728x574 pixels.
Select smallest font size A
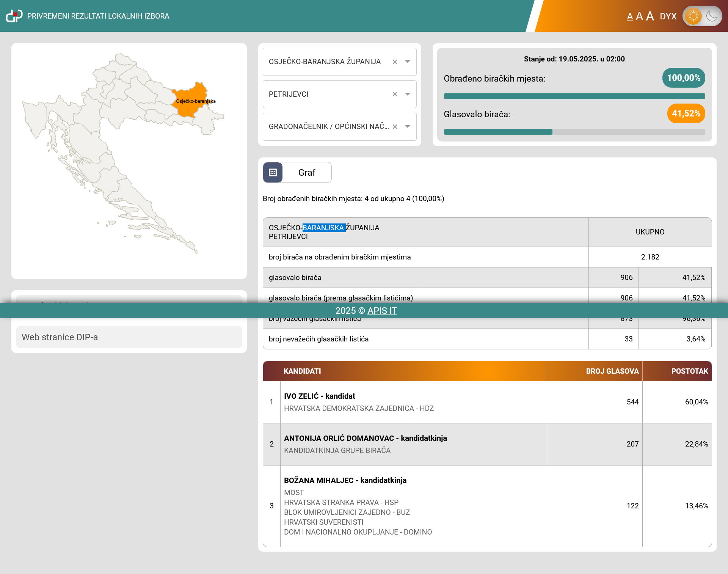(x=630, y=17)
